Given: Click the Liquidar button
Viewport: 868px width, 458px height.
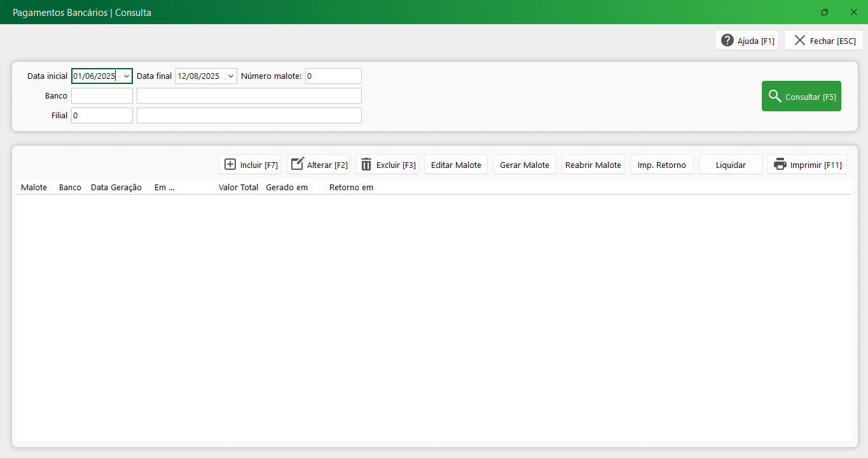Looking at the screenshot, I should 730,165.
